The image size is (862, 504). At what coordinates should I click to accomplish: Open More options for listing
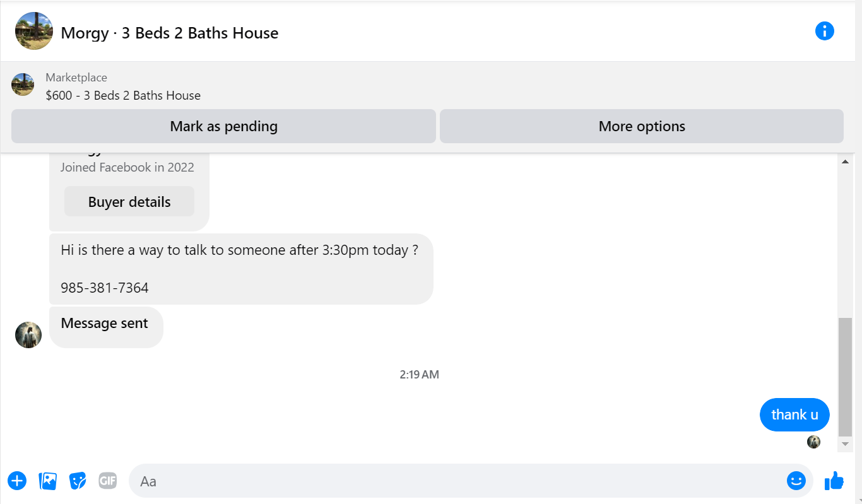click(x=642, y=126)
